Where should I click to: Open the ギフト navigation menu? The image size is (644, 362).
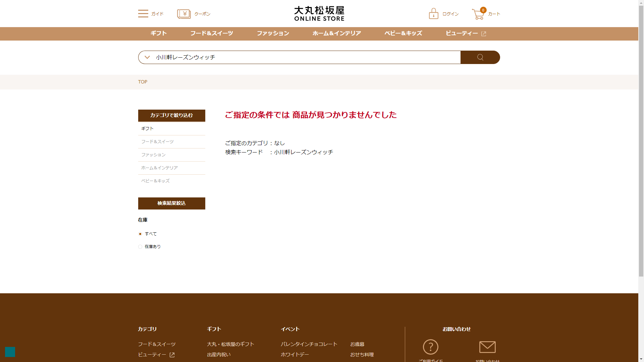pyautogui.click(x=159, y=34)
